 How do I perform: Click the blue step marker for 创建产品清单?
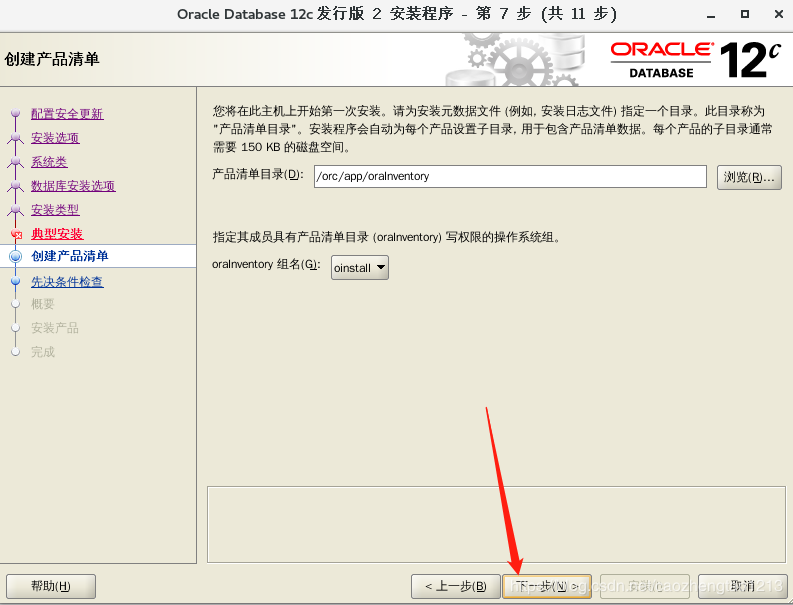coord(16,256)
